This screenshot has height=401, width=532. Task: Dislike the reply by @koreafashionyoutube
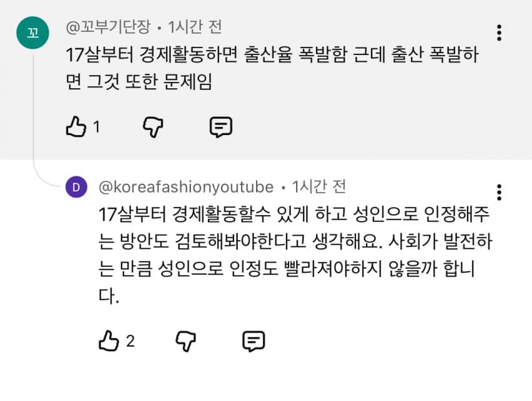pos(186,341)
